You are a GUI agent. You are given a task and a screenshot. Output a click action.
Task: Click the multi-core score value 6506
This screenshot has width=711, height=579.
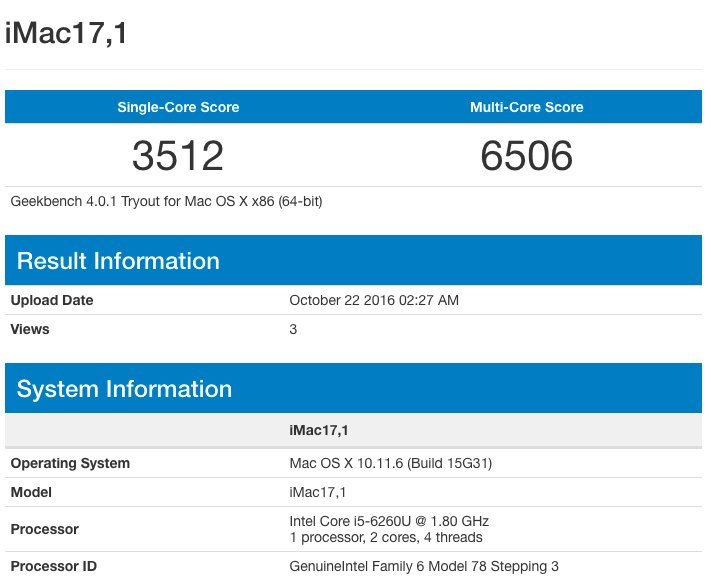(526, 156)
